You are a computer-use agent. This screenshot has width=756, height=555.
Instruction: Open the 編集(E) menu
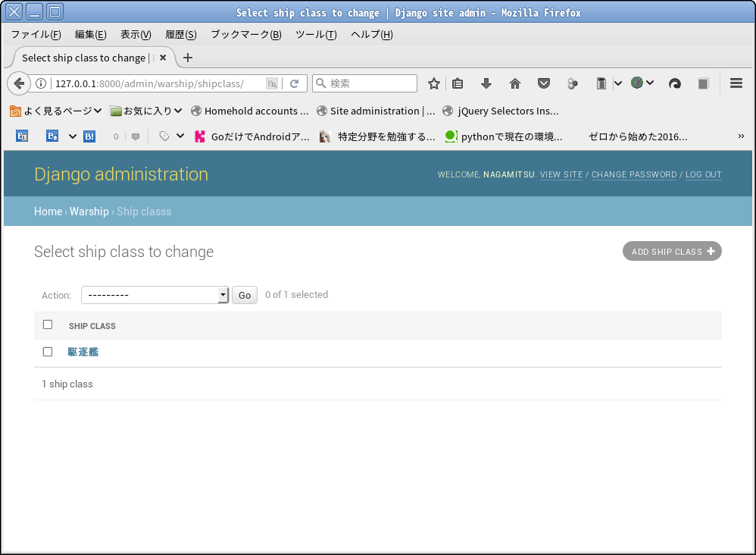[91, 34]
